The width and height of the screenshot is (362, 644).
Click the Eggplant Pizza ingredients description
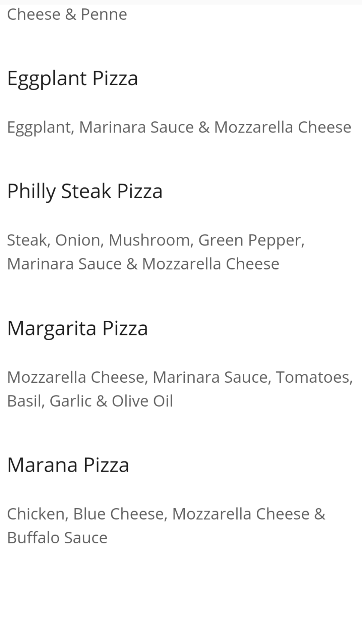pos(179,127)
